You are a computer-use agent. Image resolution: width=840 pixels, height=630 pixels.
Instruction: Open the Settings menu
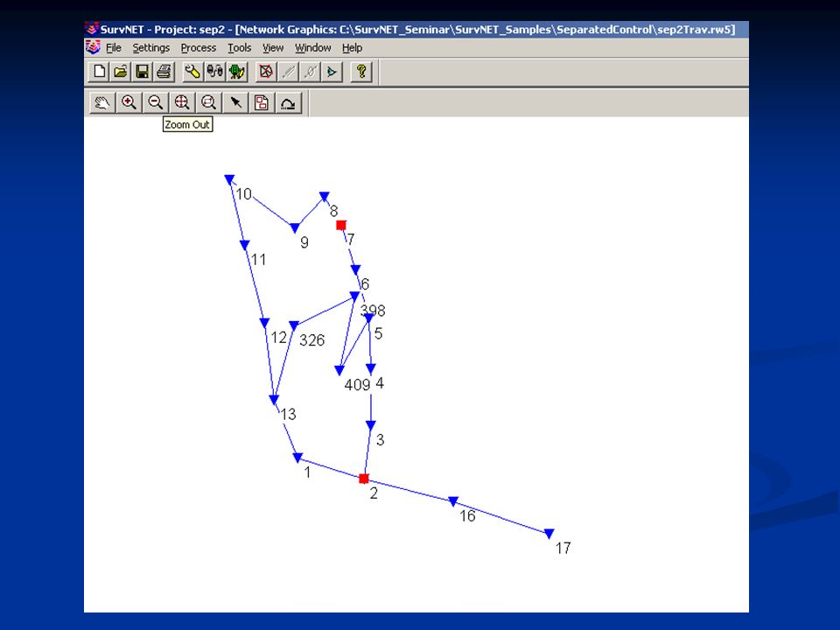coord(151,47)
